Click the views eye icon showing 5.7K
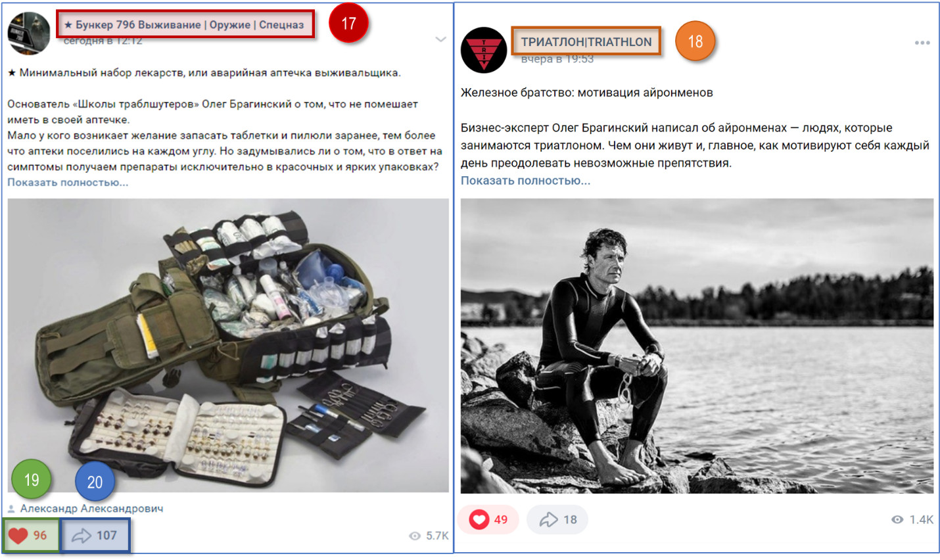 (x=415, y=536)
